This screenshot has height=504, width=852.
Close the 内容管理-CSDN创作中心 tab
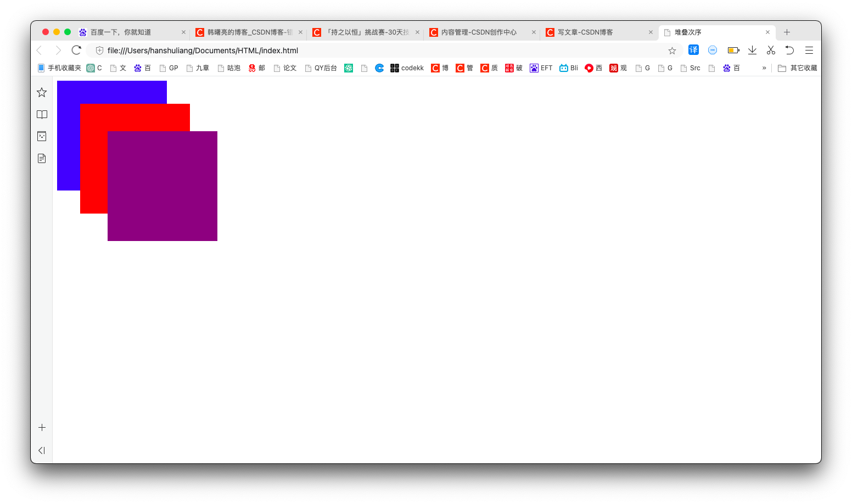point(534,32)
